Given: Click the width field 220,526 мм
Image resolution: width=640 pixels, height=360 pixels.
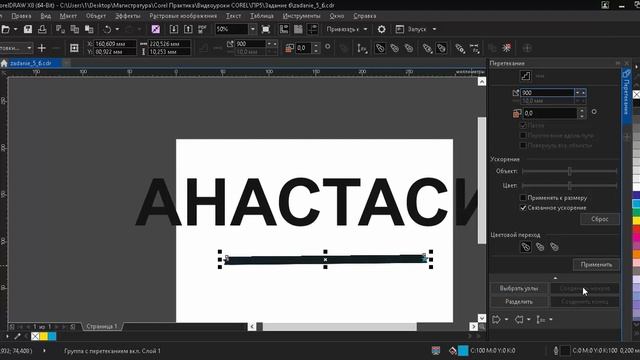Looking at the screenshot, I should pyautogui.click(x=169, y=44).
